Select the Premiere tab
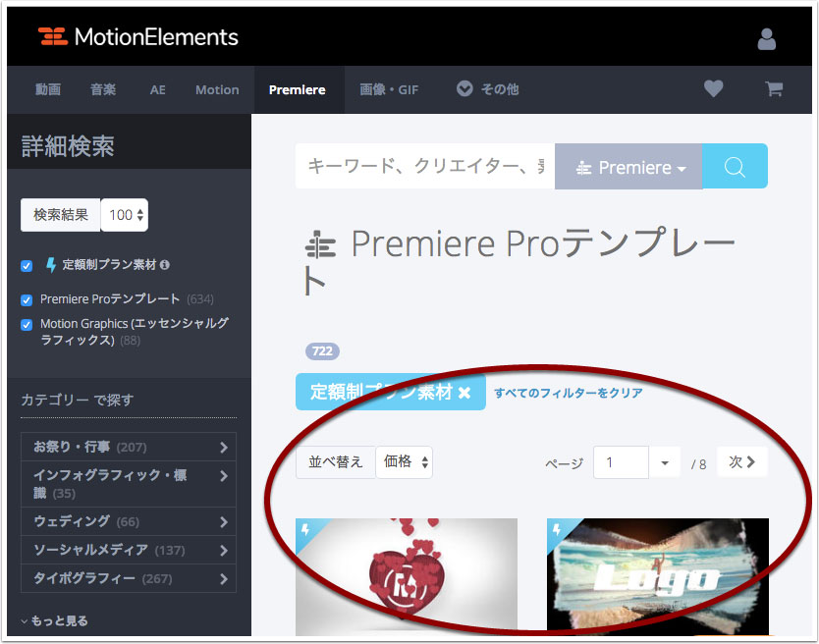 click(298, 90)
